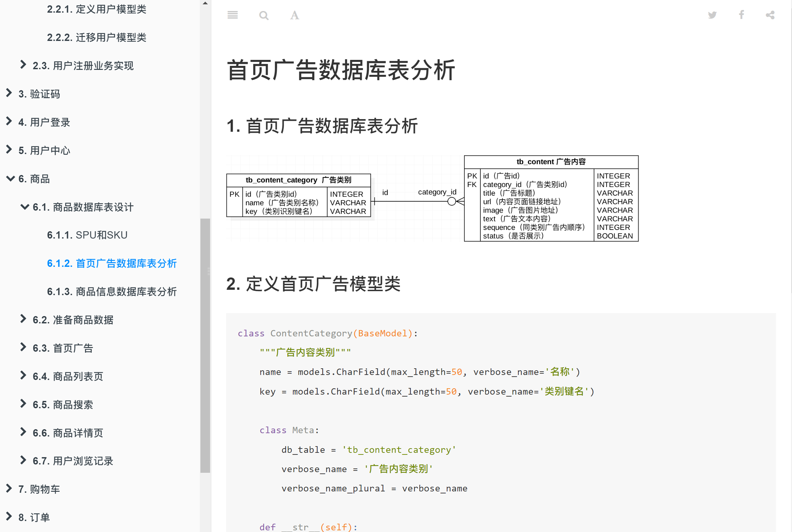The image size is (792, 532).
Task: Collapse section 6.1 商品数据库表设计 chevron
Action: click(x=25, y=207)
